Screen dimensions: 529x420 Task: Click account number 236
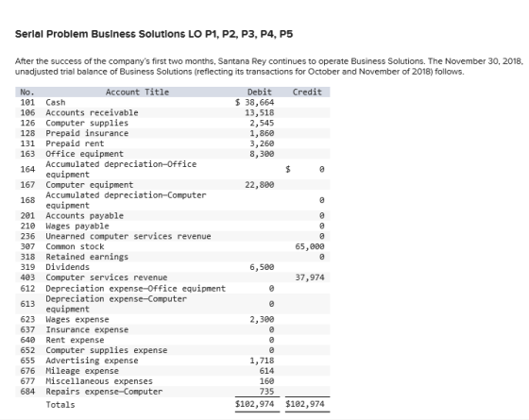point(27,236)
